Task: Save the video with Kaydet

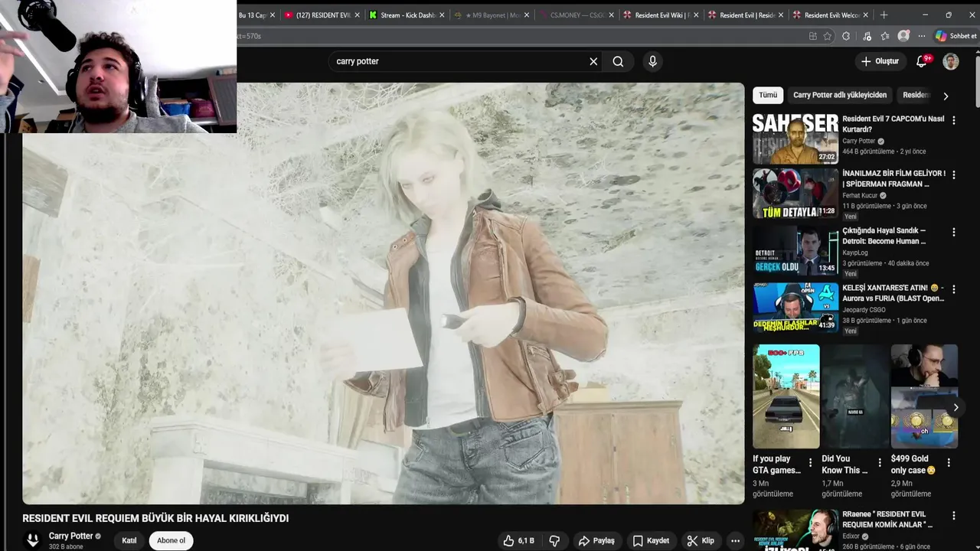Action: (651, 540)
